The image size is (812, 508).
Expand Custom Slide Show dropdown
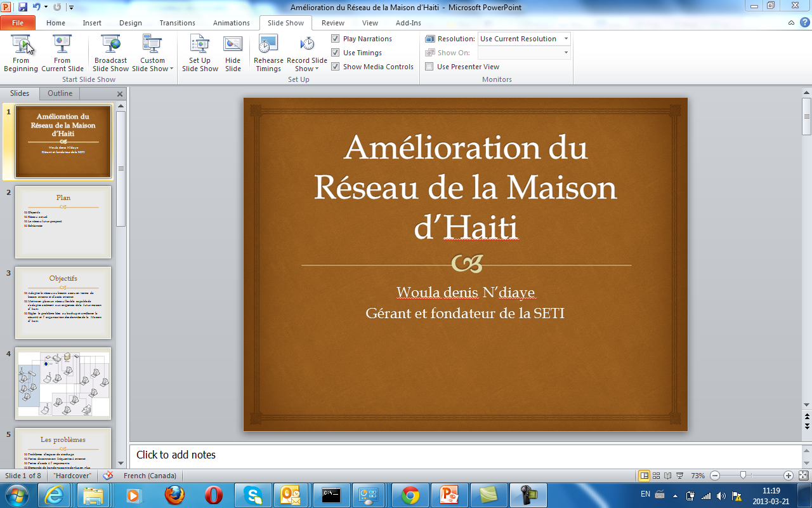(153, 53)
